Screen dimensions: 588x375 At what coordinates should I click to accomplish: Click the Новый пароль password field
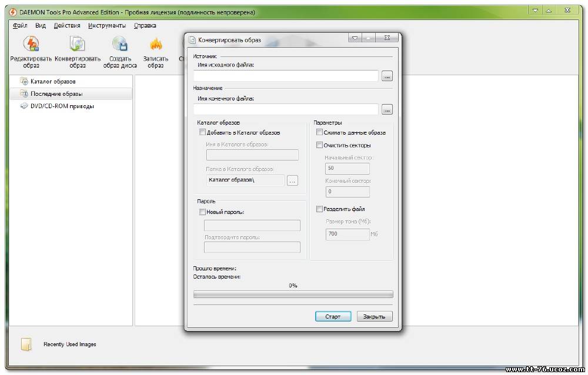252,225
